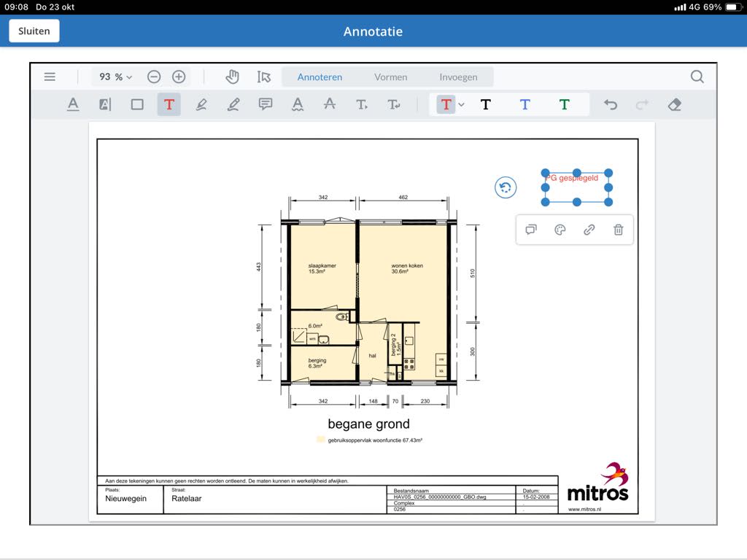
Task: Delete the selected annotation with trash icon
Action: (x=619, y=230)
